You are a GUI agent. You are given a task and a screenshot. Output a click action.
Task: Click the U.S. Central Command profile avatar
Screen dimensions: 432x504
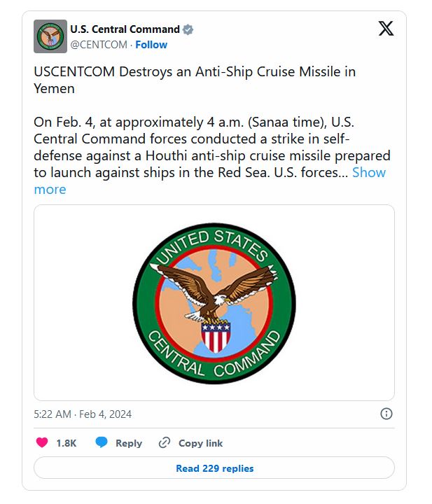tap(50, 36)
